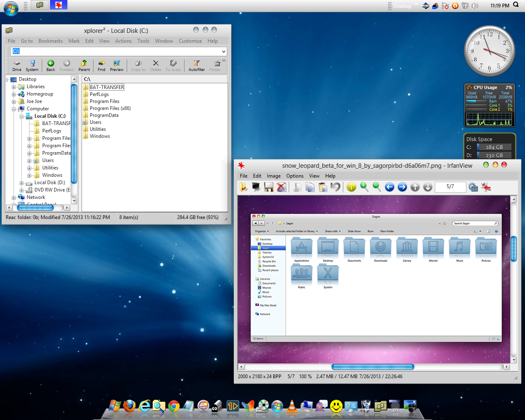Click the Delete X icon in xplorer²
Screen dimensions: 525x420
click(156, 66)
